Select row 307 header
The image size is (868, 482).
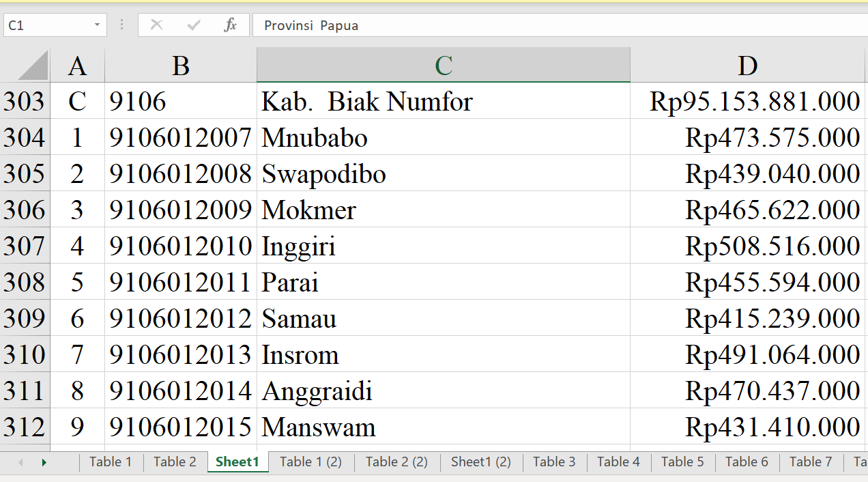(x=25, y=246)
